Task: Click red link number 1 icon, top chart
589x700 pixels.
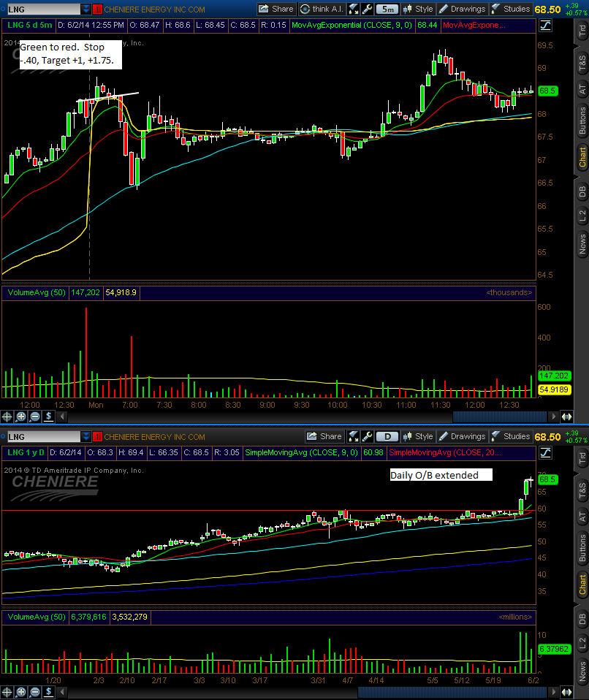Action: pyautogui.click(x=97, y=9)
